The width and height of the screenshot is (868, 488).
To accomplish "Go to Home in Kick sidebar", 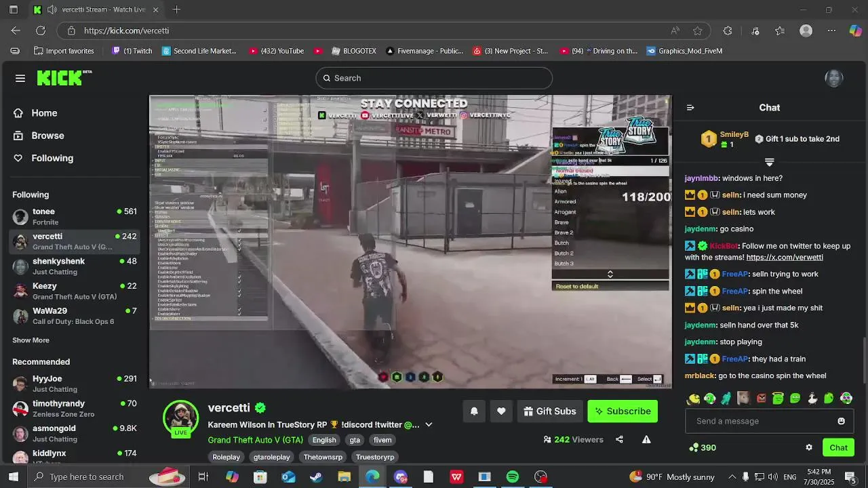I will 44,113.
